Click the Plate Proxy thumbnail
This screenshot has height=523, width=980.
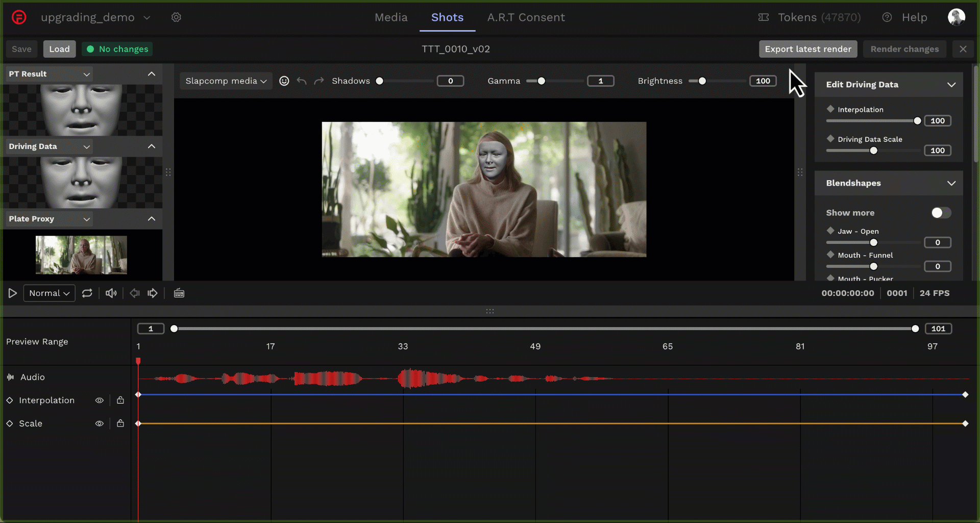tap(81, 255)
